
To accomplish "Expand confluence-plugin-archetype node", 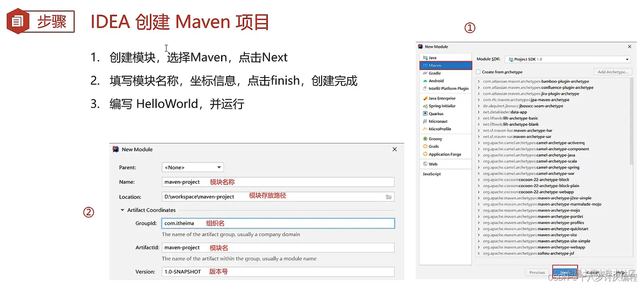I will [479, 88].
